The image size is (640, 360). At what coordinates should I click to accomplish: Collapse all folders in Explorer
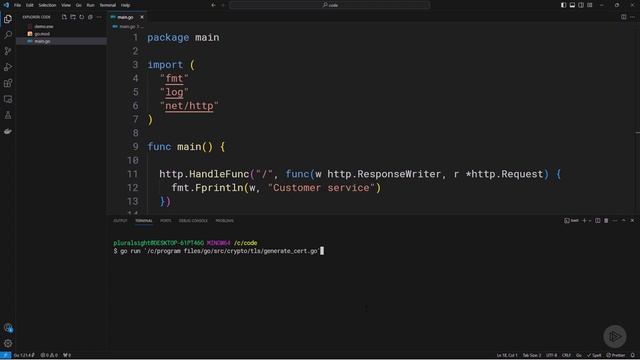90,17
